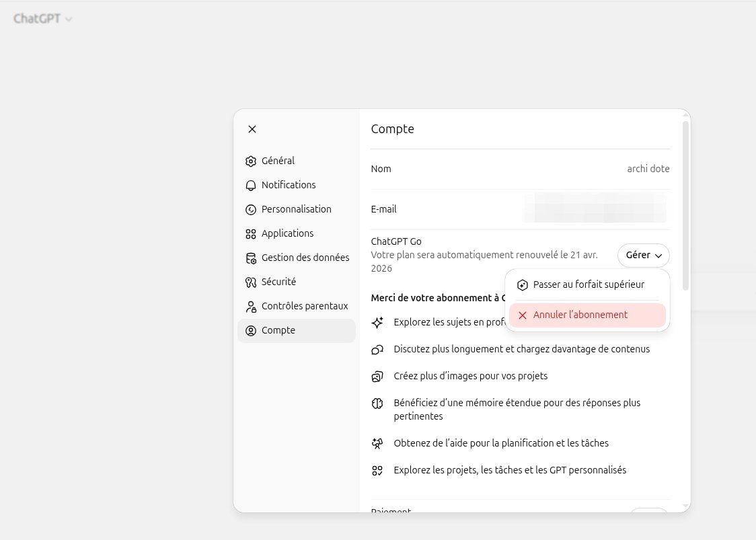The width and height of the screenshot is (756, 540).
Task: Click the renewal text Votre plan sera automatiquement renouvelé
Action: coord(484,262)
